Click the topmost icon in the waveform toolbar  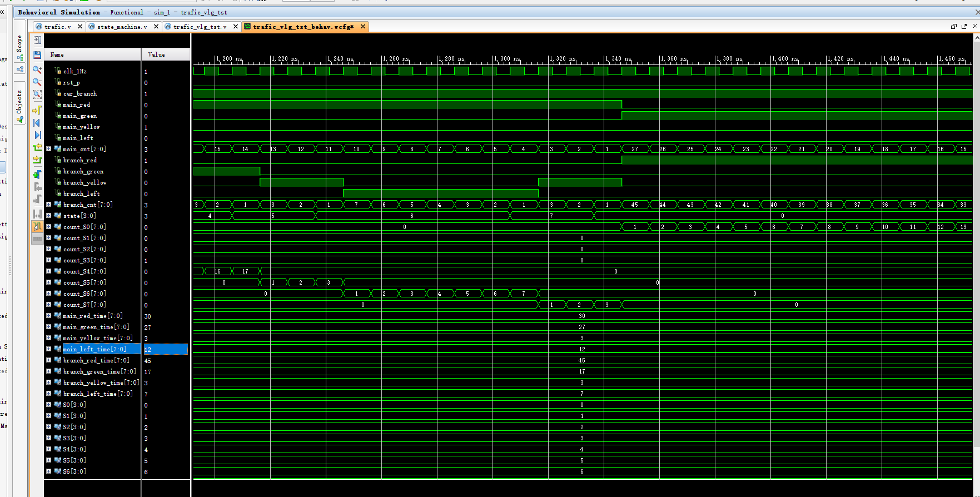click(37, 40)
